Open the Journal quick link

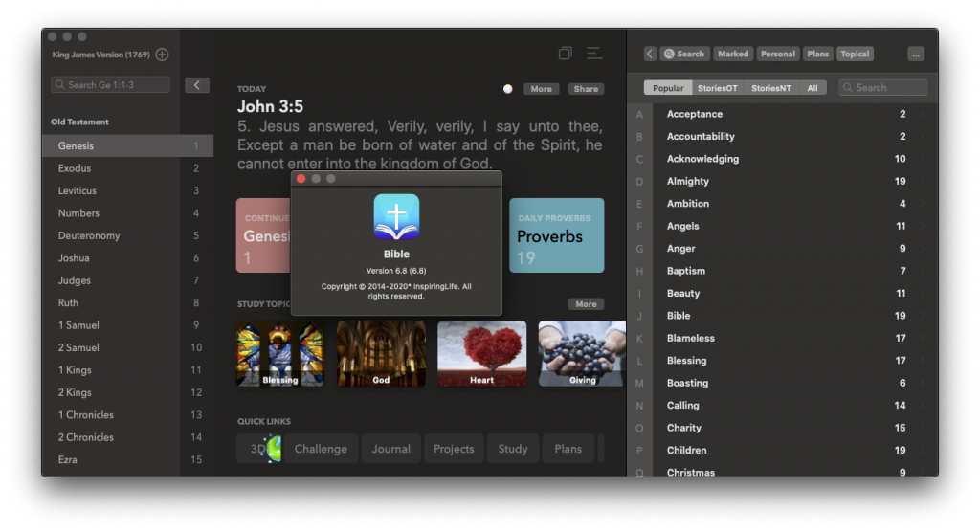click(x=391, y=449)
